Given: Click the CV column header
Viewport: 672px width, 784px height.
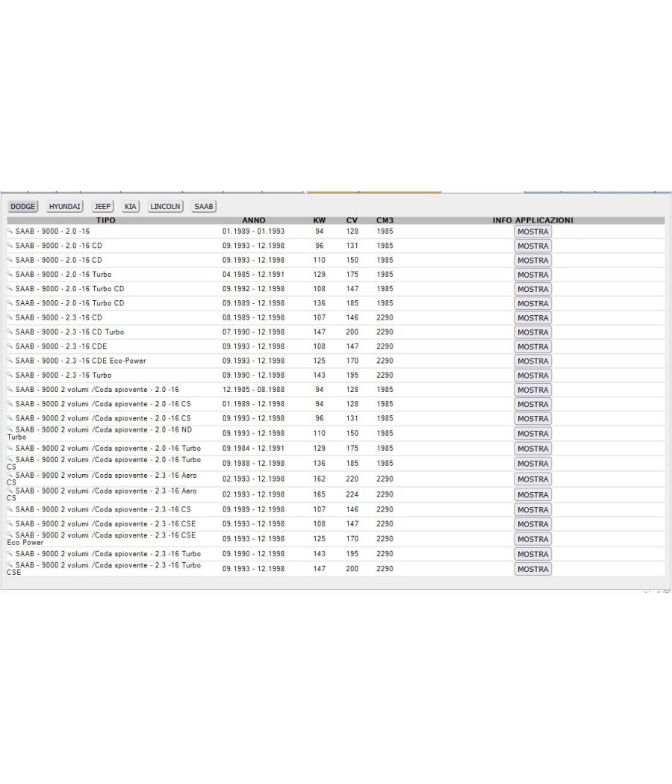Looking at the screenshot, I should click(352, 220).
